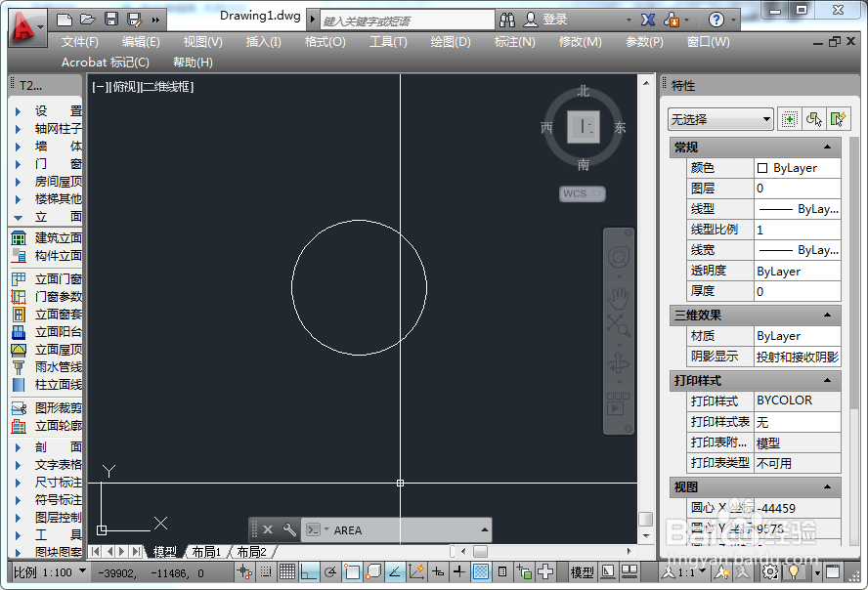Expand command line history arrow
The image size is (868, 590).
pyautogui.click(x=485, y=529)
